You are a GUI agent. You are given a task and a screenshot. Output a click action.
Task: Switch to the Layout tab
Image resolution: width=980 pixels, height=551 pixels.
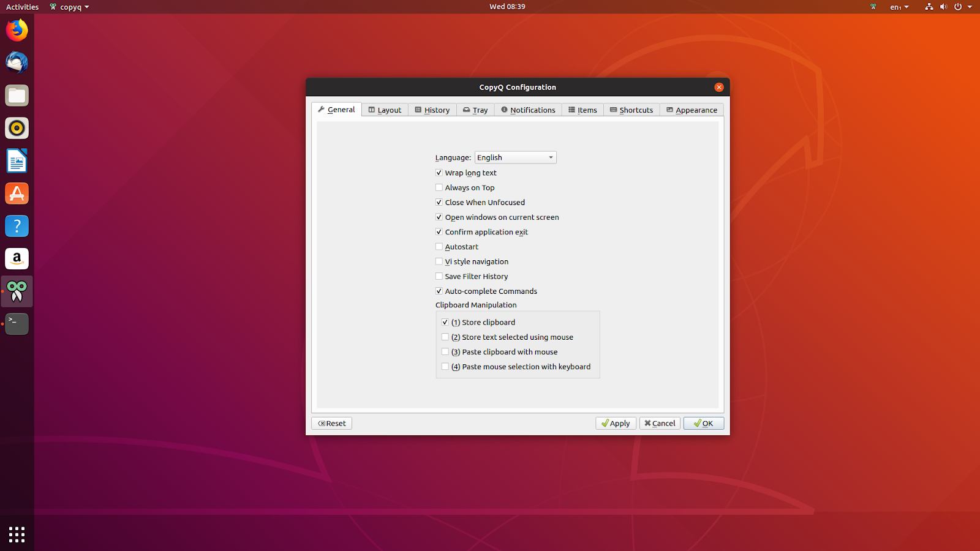[385, 110]
